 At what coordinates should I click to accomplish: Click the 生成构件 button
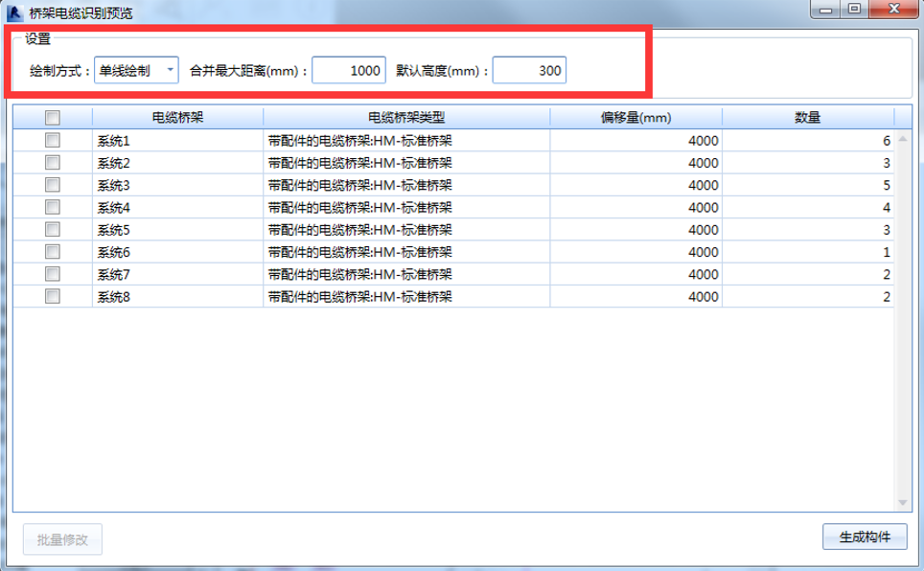[x=865, y=537]
